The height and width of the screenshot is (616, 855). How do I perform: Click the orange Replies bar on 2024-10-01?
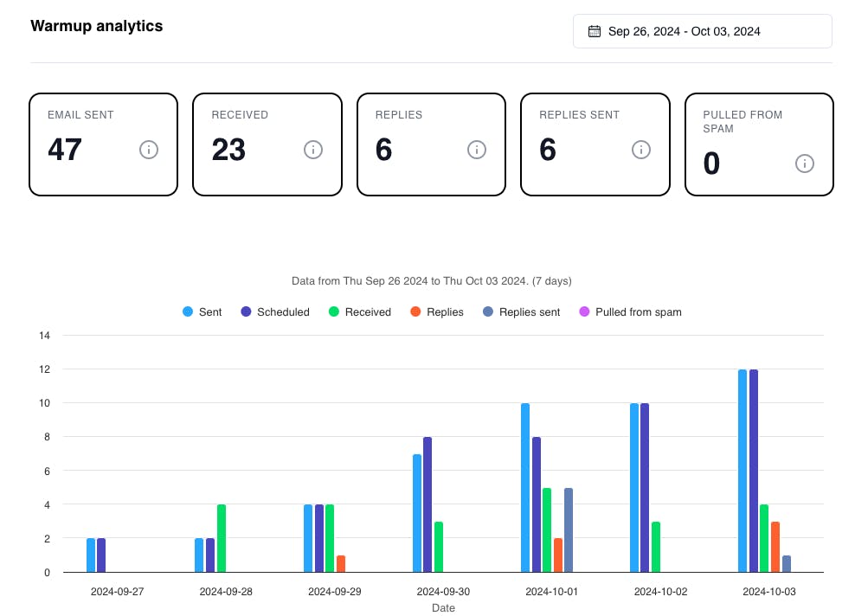click(556, 554)
